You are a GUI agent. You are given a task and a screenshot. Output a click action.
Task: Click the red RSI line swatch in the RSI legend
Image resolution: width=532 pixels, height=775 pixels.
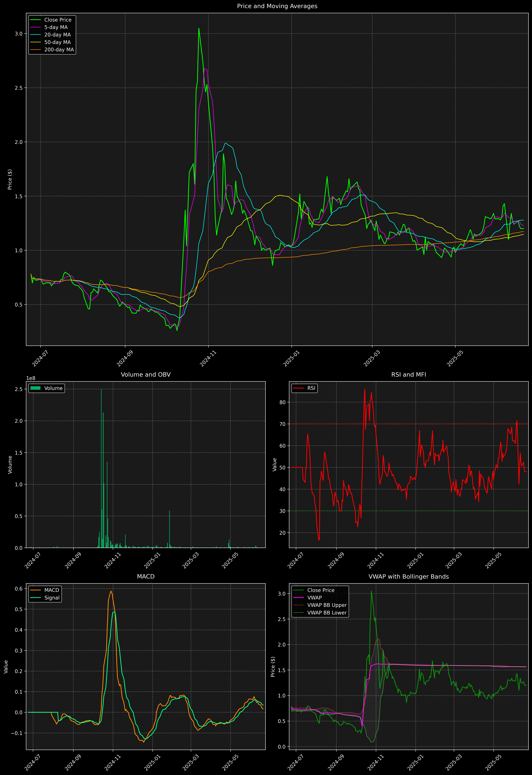click(x=298, y=388)
